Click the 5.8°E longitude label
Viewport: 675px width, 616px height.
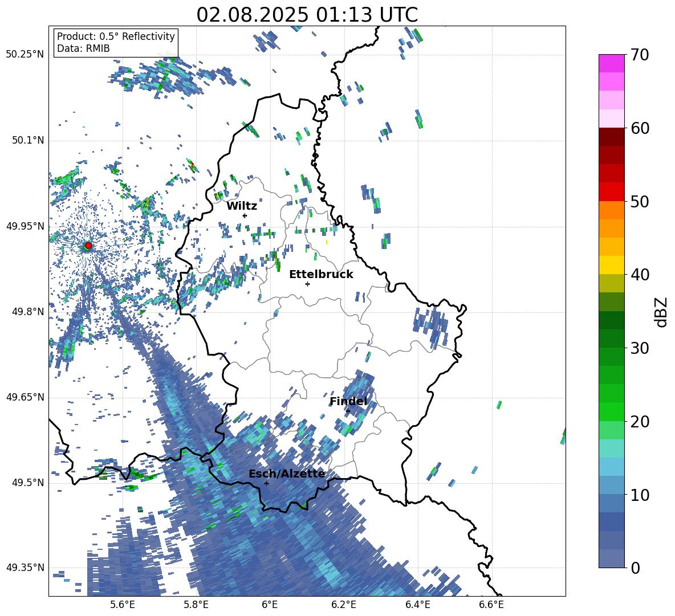point(196,605)
